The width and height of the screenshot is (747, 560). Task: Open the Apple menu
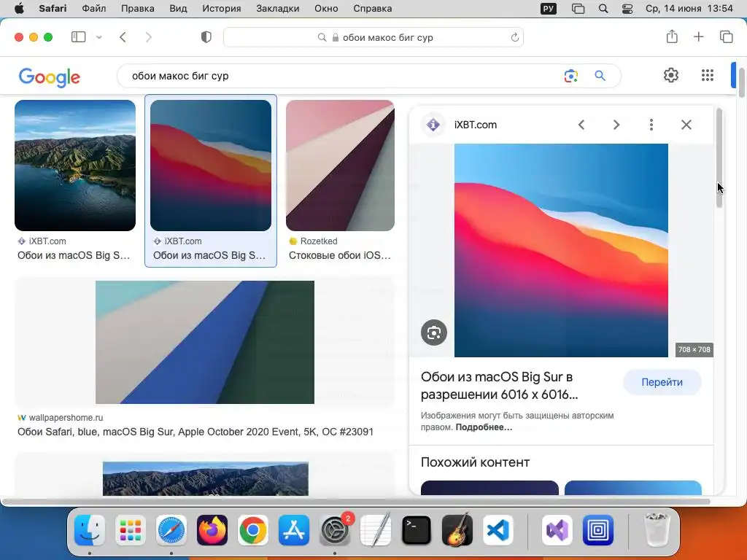(19, 9)
